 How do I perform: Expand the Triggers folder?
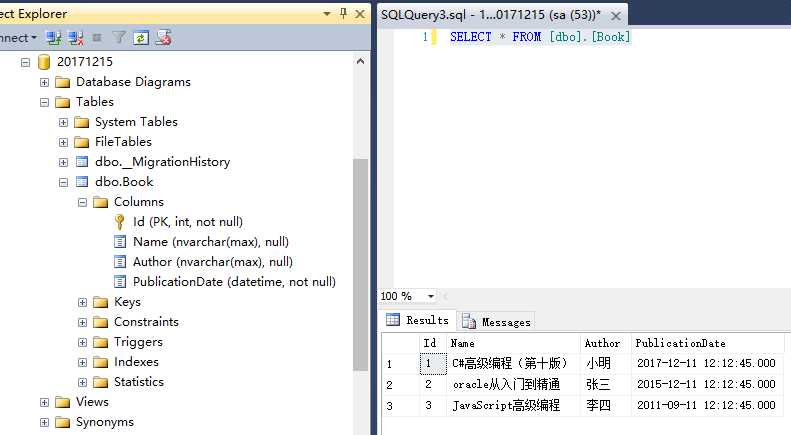click(82, 342)
